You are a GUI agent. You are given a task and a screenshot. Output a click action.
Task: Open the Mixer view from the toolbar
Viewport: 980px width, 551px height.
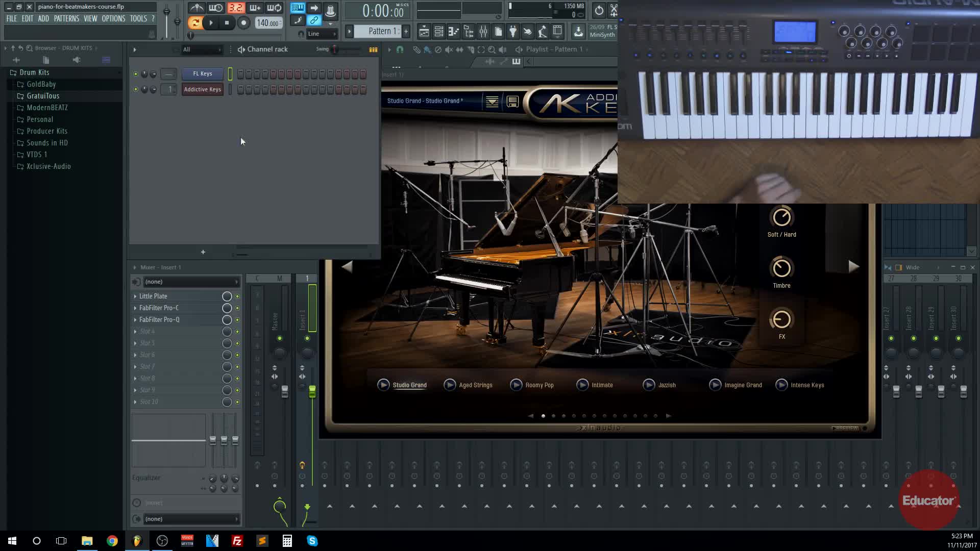click(x=483, y=32)
